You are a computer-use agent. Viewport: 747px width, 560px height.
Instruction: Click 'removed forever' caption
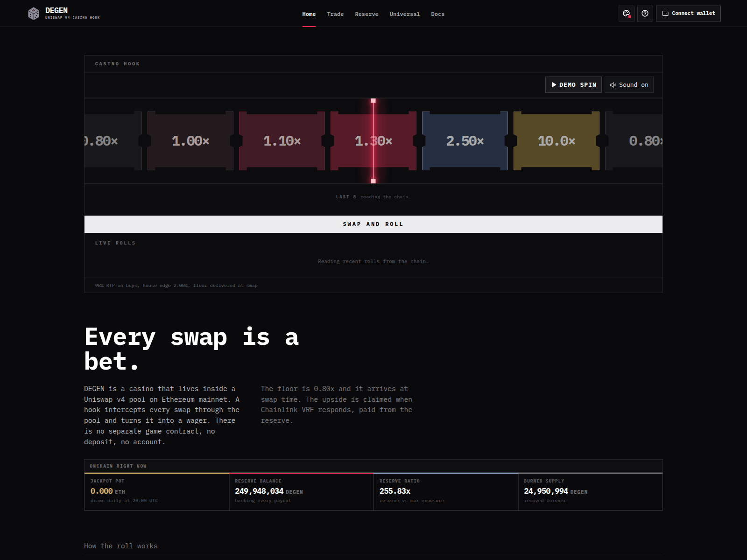[x=545, y=501]
